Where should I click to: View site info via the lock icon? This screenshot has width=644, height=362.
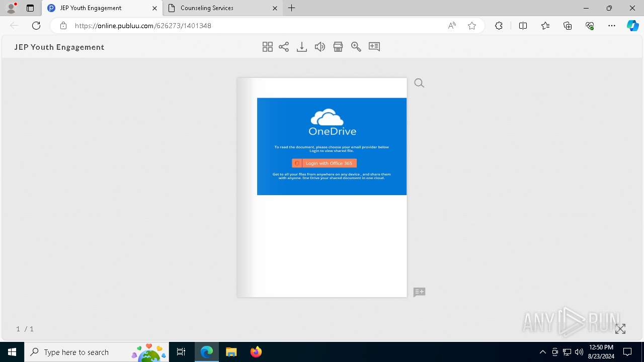pyautogui.click(x=63, y=26)
